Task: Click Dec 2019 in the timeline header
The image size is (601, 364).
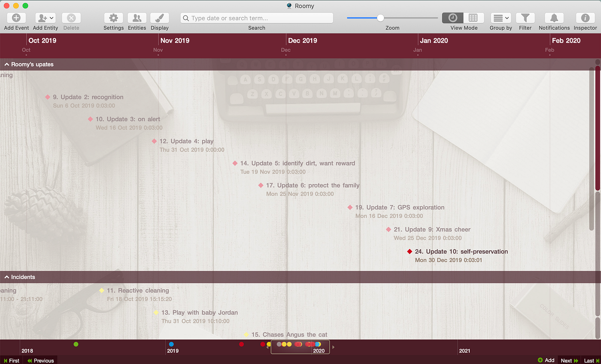Action: tap(303, 41)
